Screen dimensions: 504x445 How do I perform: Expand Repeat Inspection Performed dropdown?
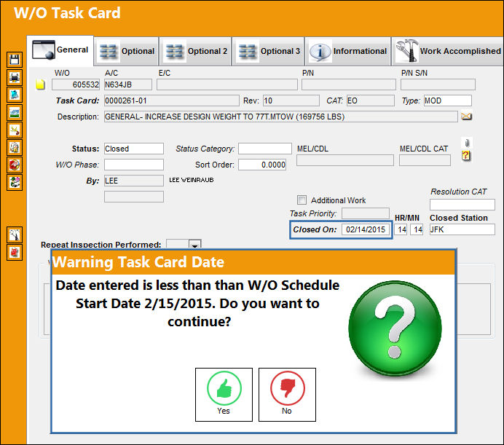pos(194,245)
